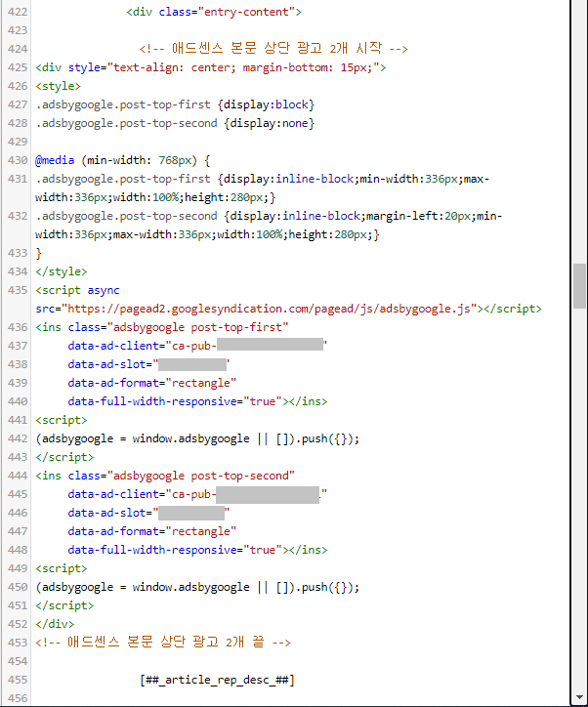The image size is (588, 707).
Task: Click the vertical scrollbar thumb
Action: tap(579, 286)
